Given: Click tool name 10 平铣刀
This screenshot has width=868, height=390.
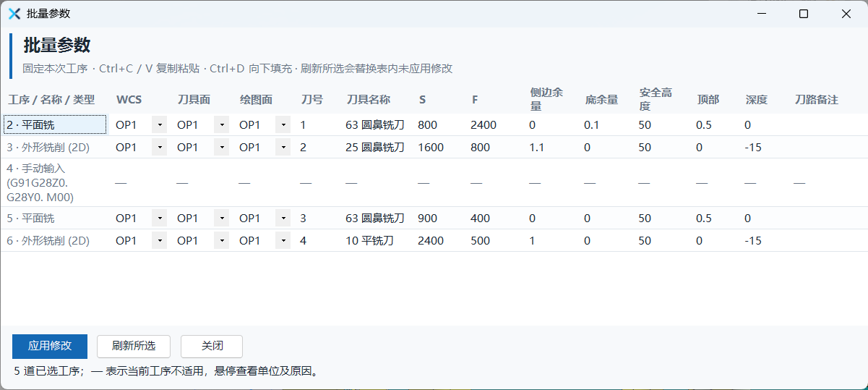Looking at the screenshot, I should point(369,240).
